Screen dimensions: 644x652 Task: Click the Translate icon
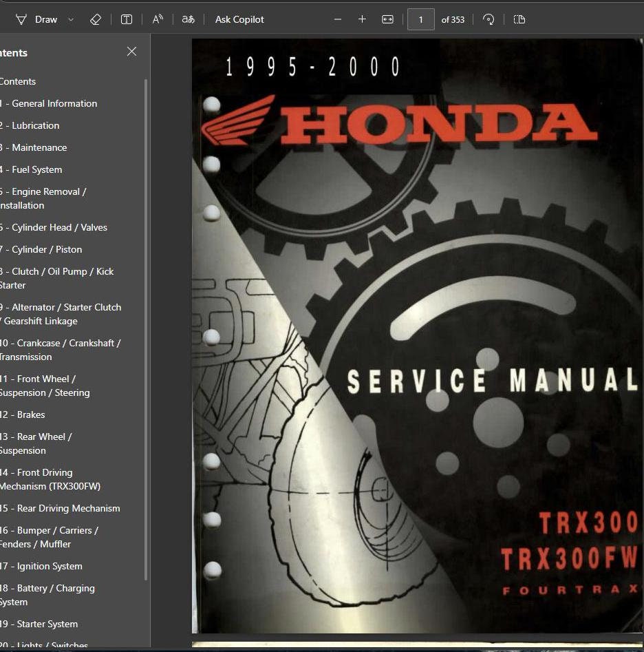[x=189, y=19]
